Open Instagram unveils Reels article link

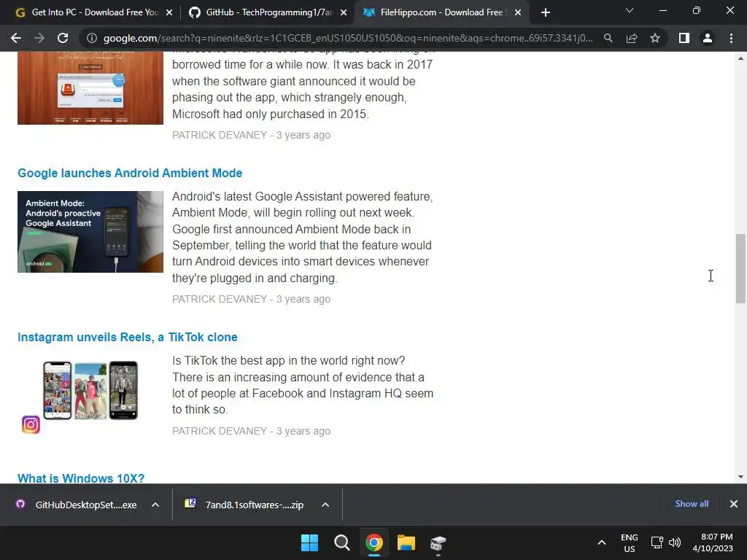pyautogui.click(x=127, y=337)
